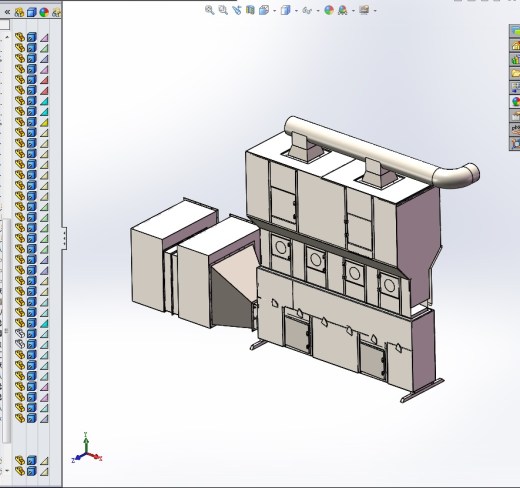Click the Edit Appearance color ball in the toolbar
Viewport: 520px width, 488px height.
tap(329, 10)
